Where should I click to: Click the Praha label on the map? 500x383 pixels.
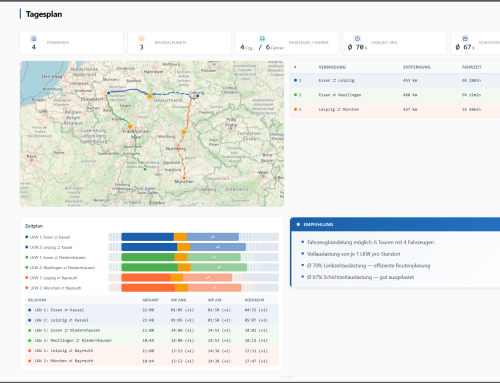tap(231, 125)
